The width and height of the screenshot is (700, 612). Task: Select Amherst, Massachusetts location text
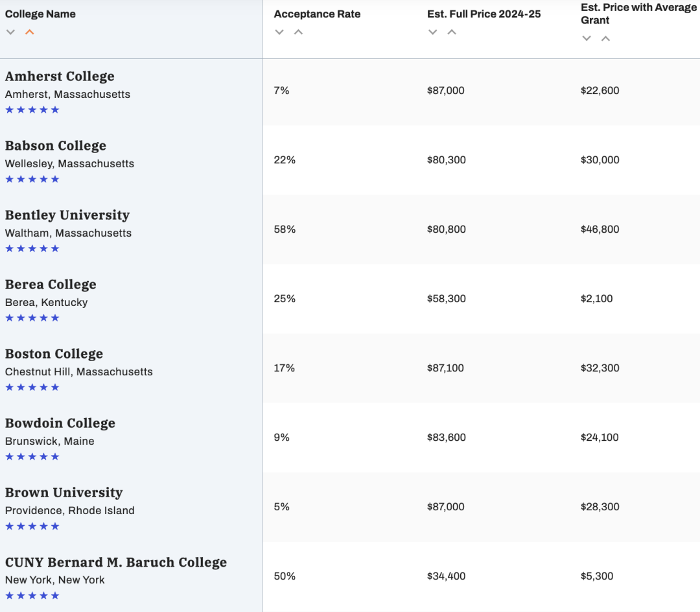[67, 94]
